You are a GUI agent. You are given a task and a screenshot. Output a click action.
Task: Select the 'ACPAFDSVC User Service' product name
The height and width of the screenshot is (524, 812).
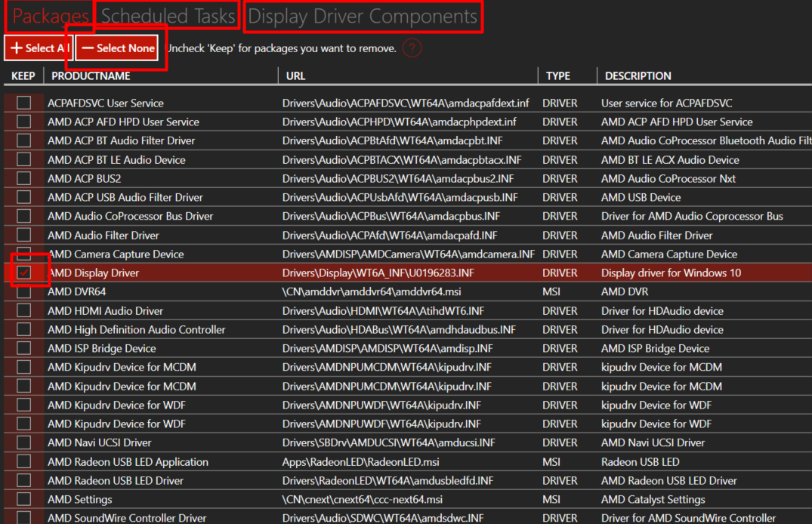click(106, 103)
